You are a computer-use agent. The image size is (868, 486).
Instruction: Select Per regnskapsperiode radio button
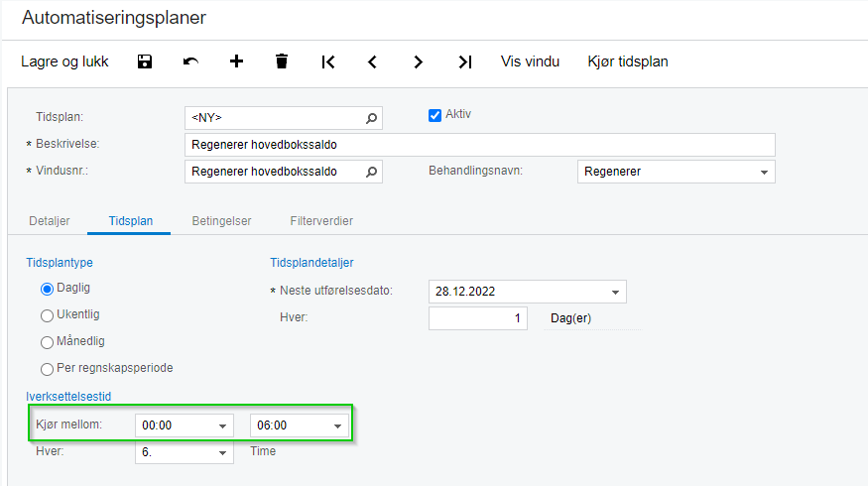47,369
